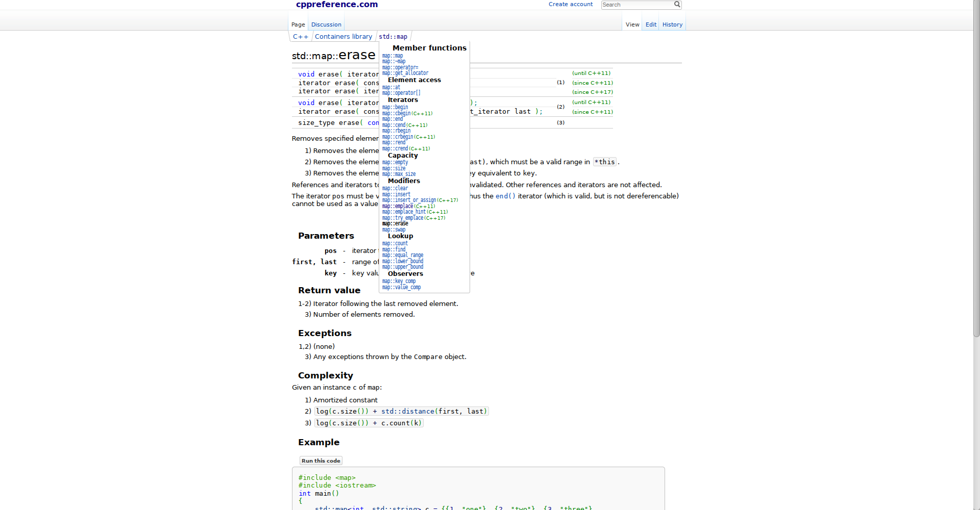
Task: Focus the Search input field
Action: (x=637, y=5)
